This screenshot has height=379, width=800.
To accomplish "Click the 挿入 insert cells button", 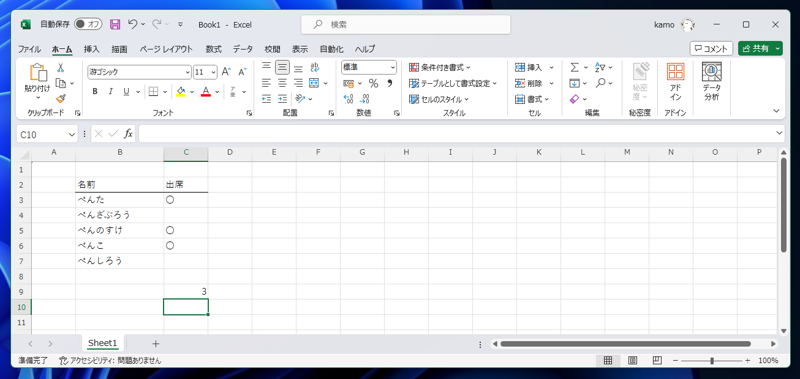I will (529, 67).
